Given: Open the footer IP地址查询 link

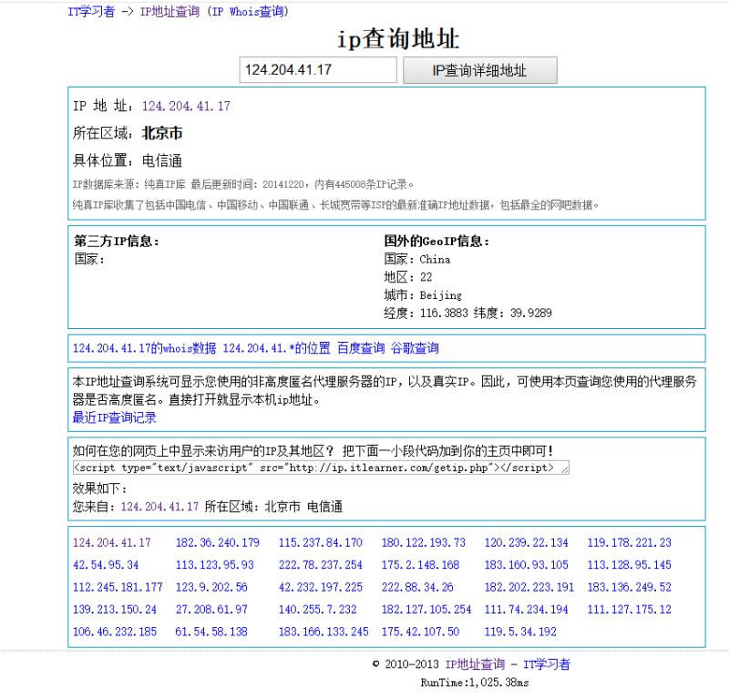Looking at the screenshot, I should [x=477, y=664].
